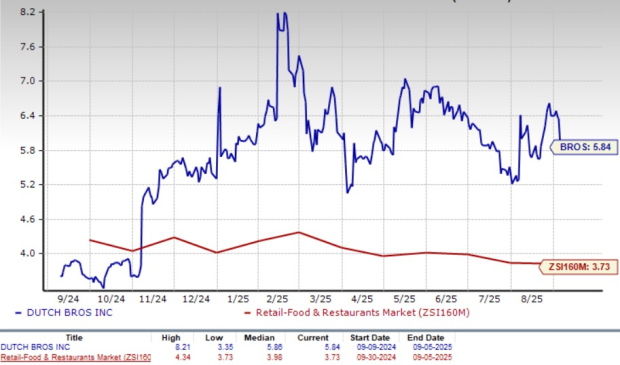The image size is (620, 365).
Task: Click the Title column header
Action: pos(74,338)
